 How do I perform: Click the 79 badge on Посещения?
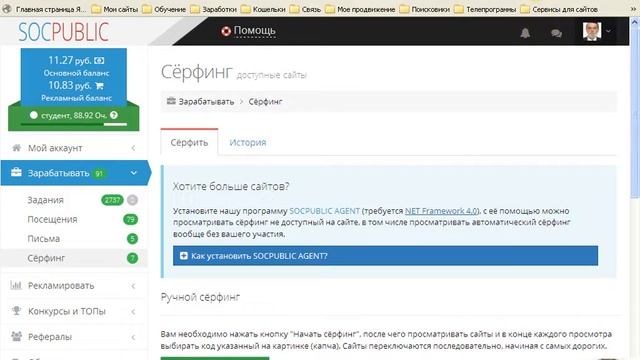(x=130, y=219)
